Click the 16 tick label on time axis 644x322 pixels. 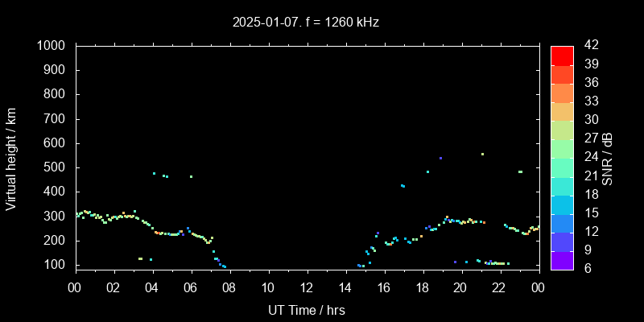[383, 287]
